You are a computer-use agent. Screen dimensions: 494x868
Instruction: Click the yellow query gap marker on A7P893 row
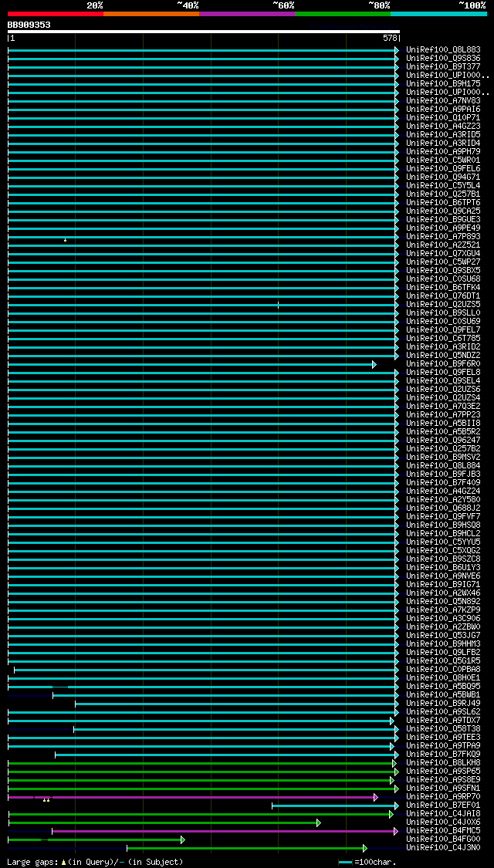(x=66, y=240)
